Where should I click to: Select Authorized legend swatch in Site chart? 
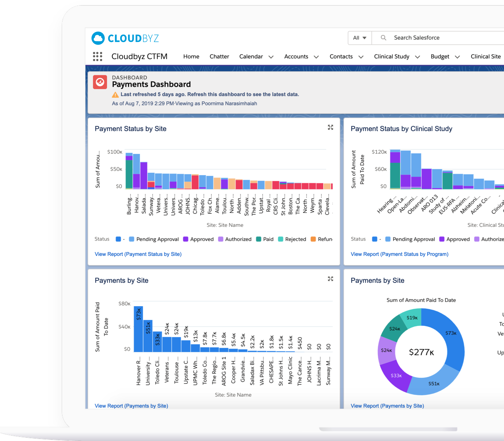tap(221, 239)
